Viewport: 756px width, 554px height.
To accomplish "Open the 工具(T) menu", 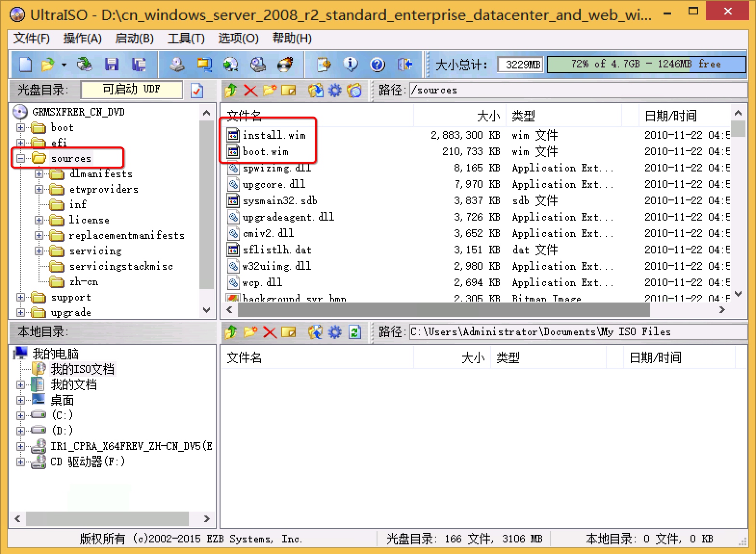I will point(186,38).
